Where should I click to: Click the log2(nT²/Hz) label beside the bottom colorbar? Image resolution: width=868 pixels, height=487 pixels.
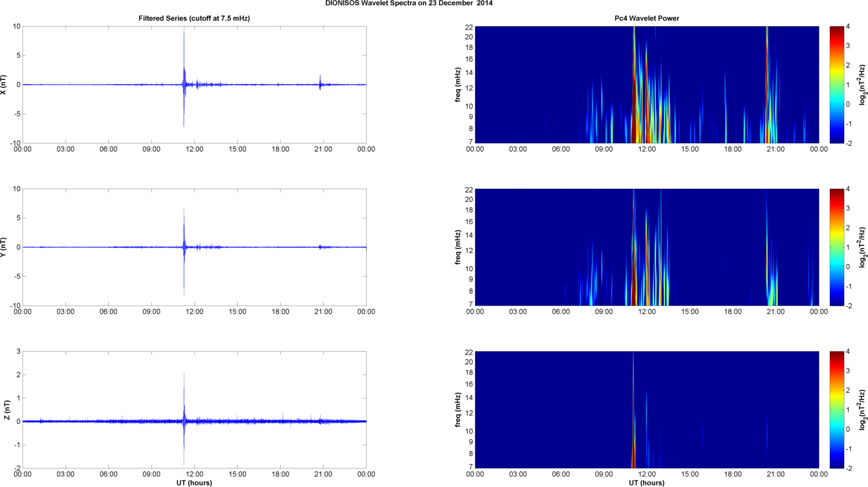(x=863, y=410)
